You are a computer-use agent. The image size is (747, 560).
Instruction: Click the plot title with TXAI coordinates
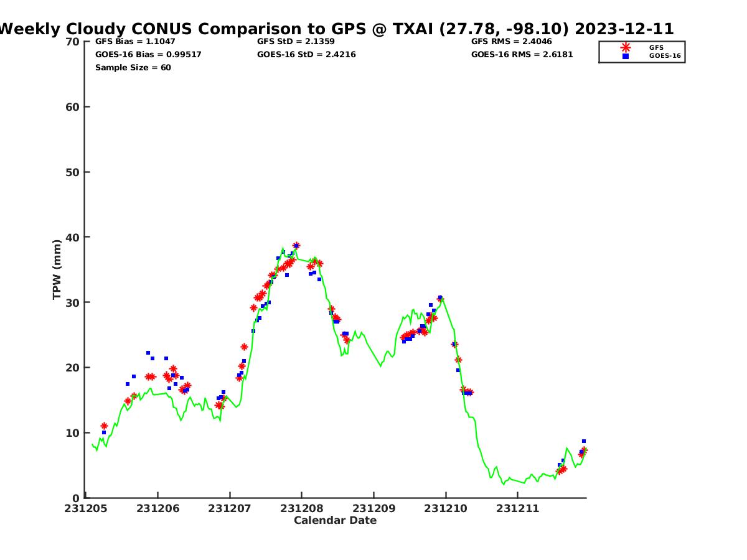pyautogui.click(x=336, y=29)
